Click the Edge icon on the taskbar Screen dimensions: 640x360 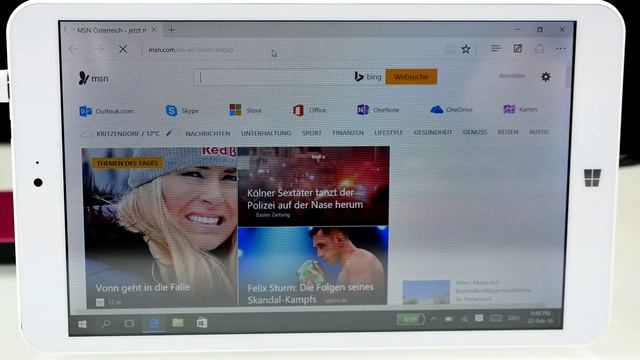tap(154, 323)
